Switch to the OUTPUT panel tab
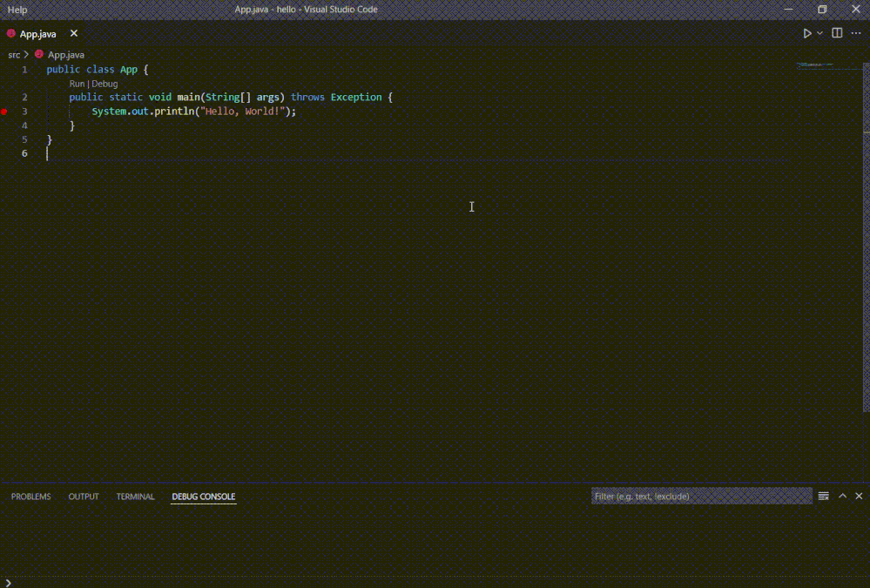870x588 pixels. tap(84, 497)
